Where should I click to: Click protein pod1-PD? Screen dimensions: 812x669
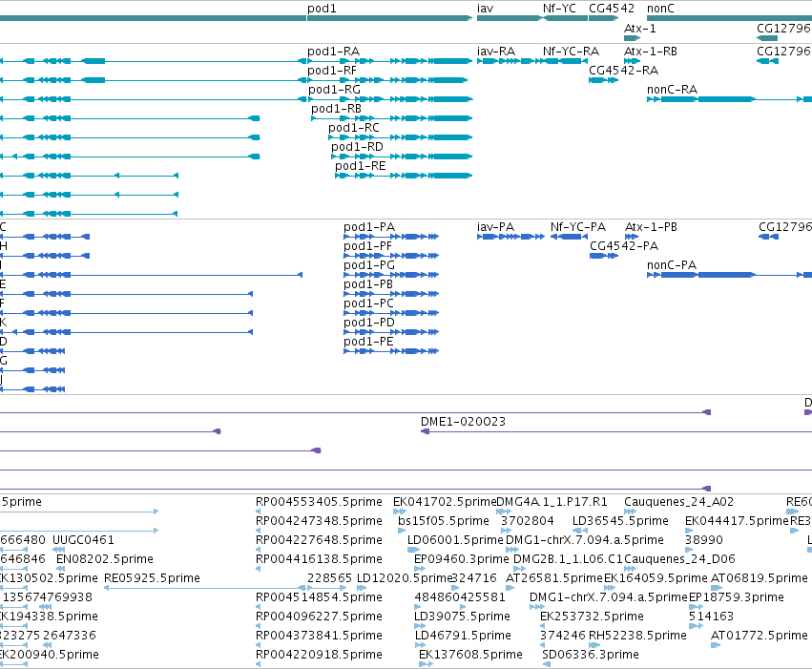[369, 324]
